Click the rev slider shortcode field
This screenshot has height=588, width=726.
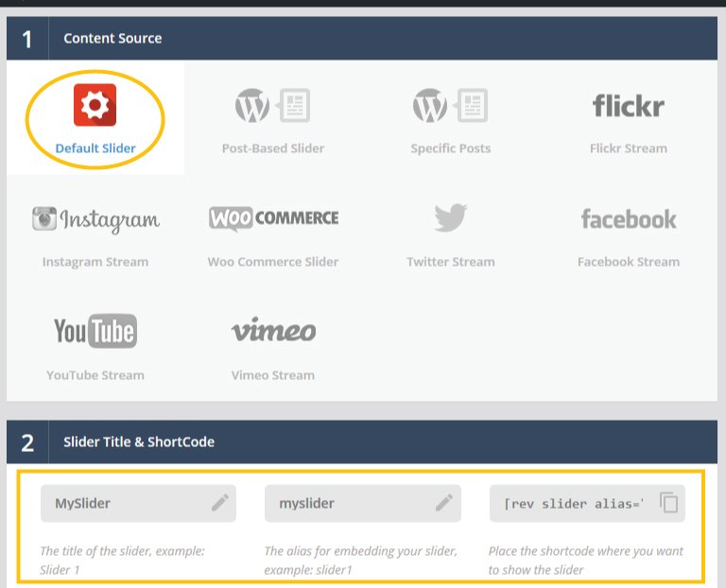point(587,503)
